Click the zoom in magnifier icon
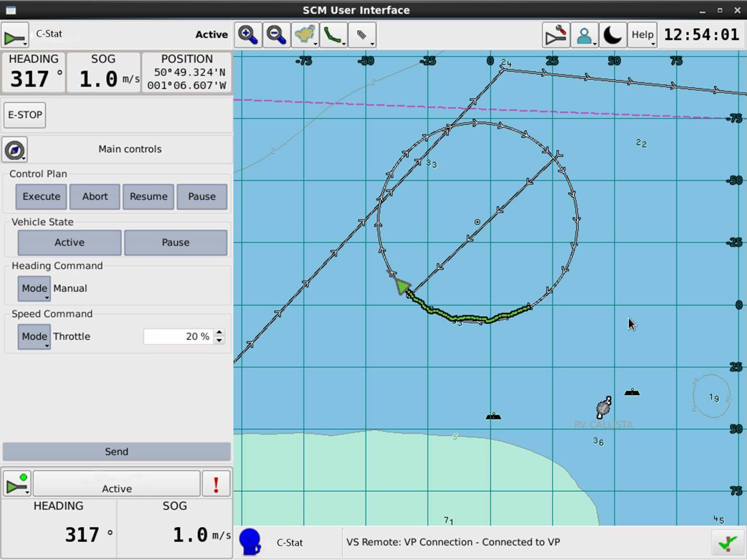The height and width of the screenshot is (560, 747). click(248, 35)
